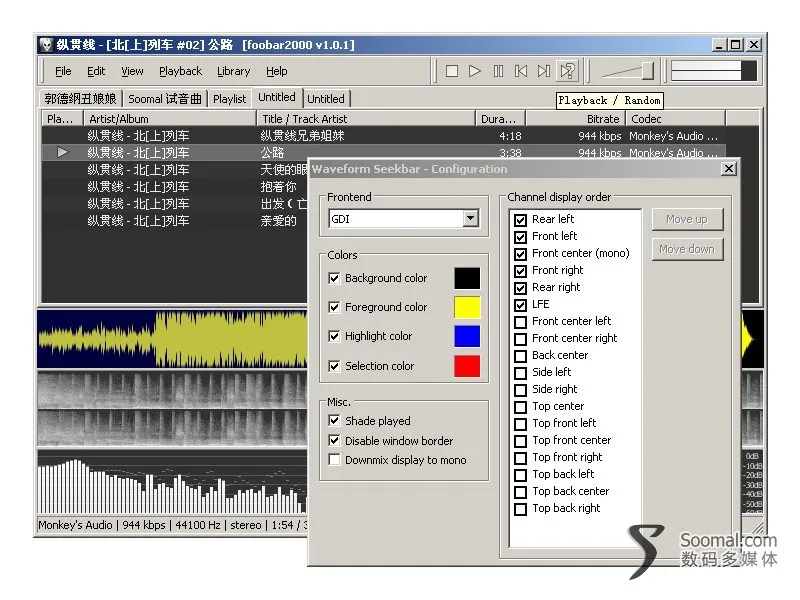Skip to the previous track
Screen dimensions: 800x600
pos(521,71)
